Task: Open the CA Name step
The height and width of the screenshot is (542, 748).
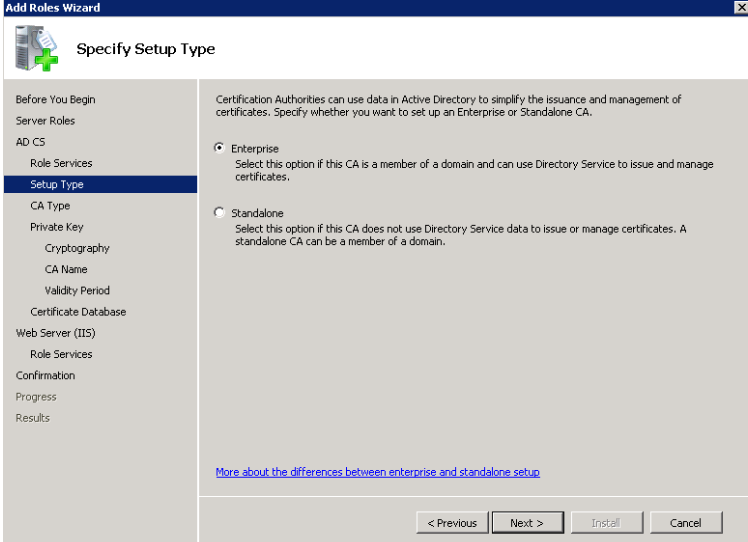Action: click(66, 269)
